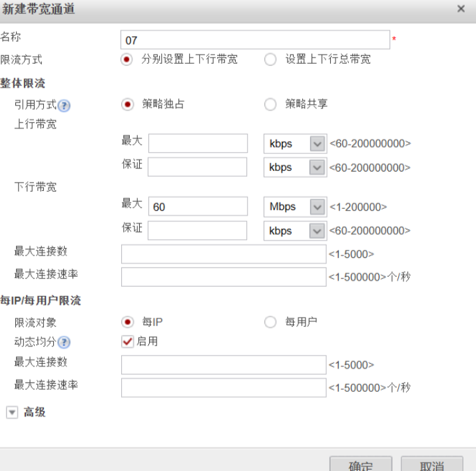Image resolution: width=476 pixels, height=471 pixels.
Task: Focus per-IP 最大连接数 input field
Action: [224, 365]
